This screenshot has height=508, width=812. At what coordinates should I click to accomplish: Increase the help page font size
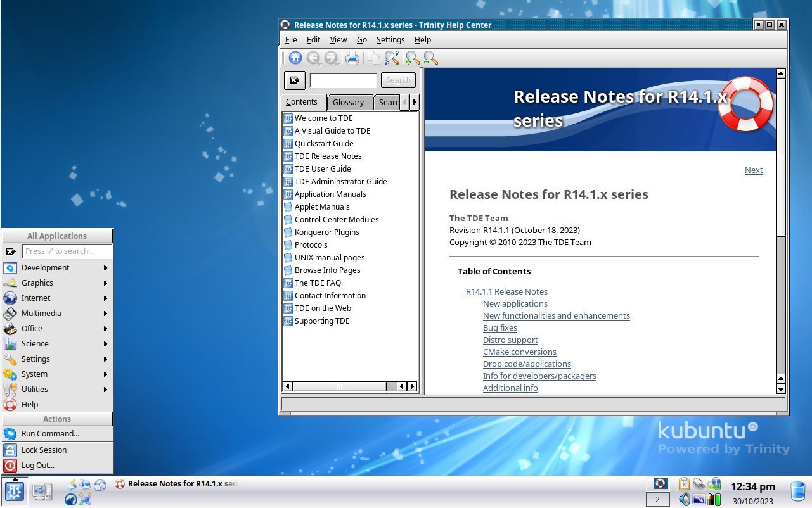click(x=413, y=58)
